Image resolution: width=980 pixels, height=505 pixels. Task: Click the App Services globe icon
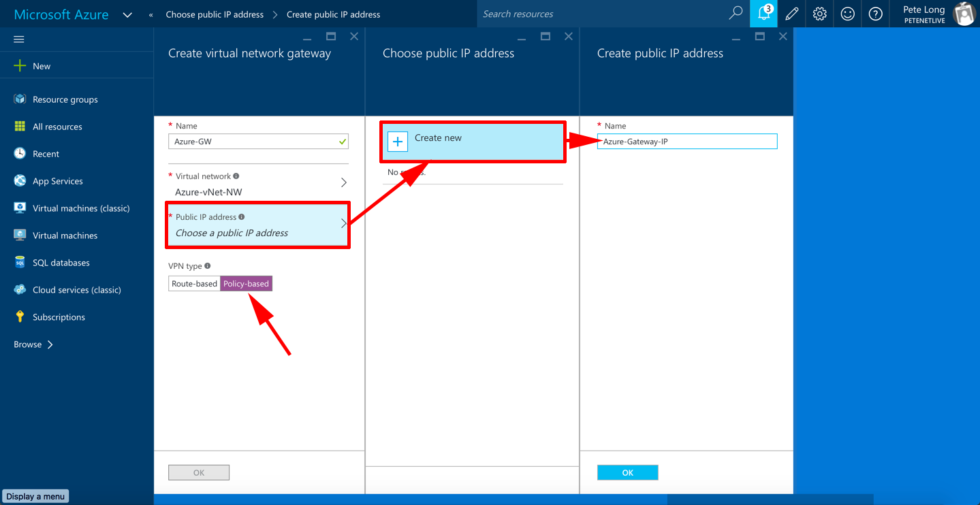pos(20,181)
